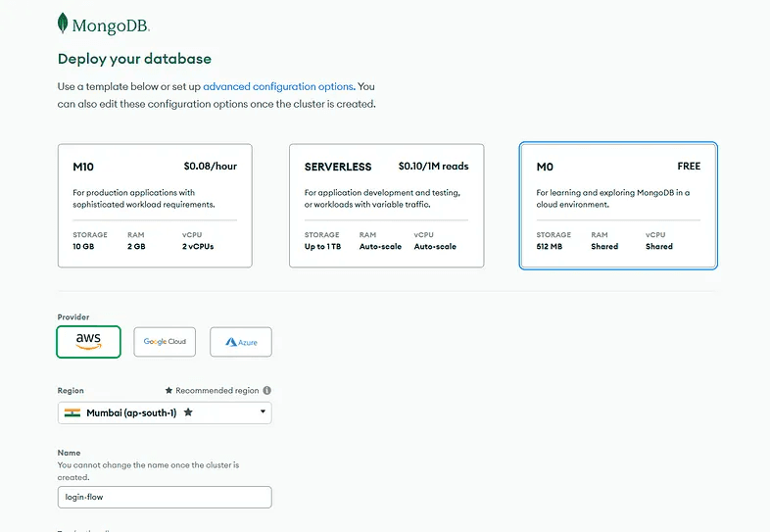Click the 512 MB storage value

coord(549,246)
